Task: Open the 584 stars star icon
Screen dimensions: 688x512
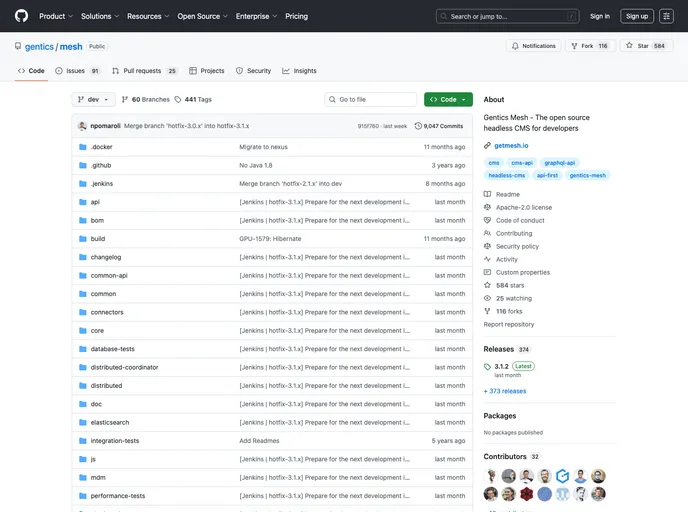Action: pos(487,285)
